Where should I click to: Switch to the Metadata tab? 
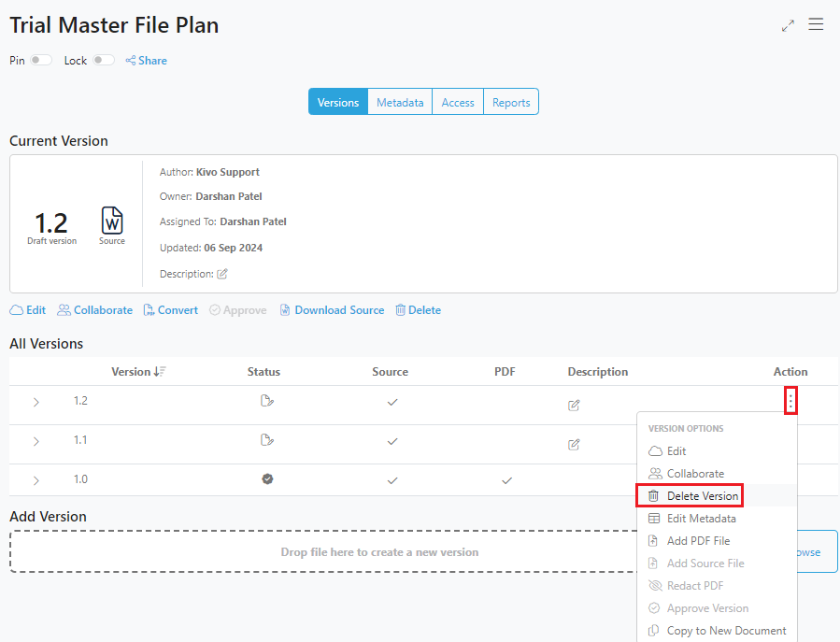[x=400, y=101]
